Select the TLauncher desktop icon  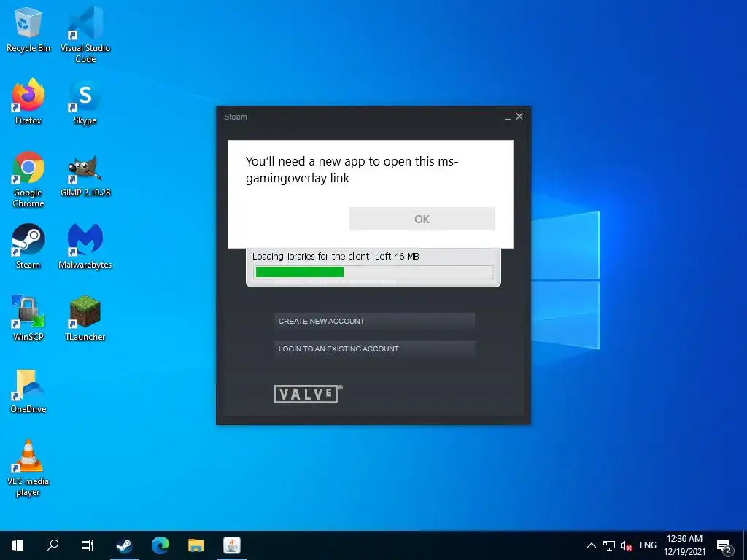[x=85, y=318]
